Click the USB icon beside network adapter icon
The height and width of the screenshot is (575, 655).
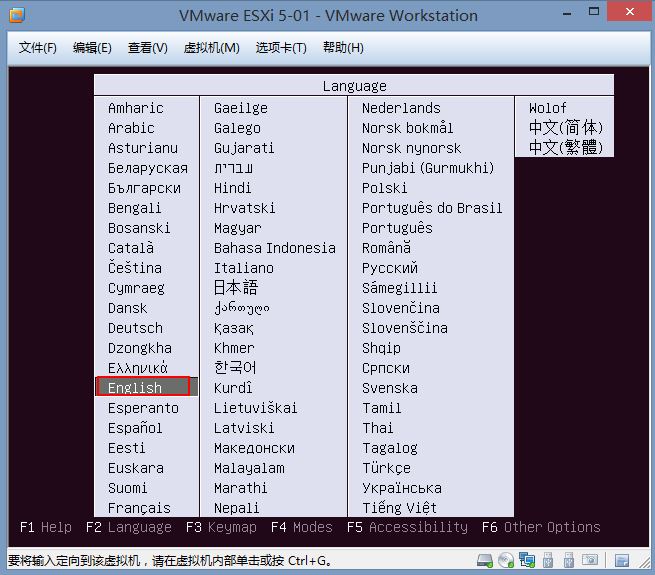tap(548, 560)
